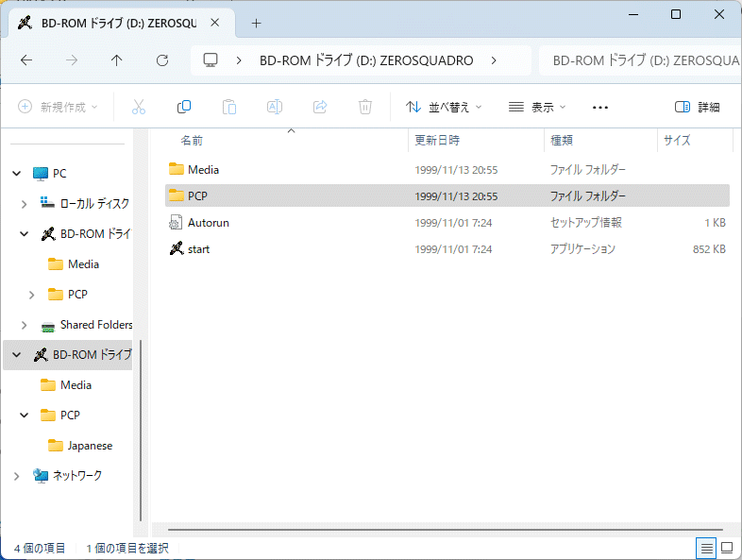The image size is (742, 560).
Task: Click BD-ROM ドライブ (D:) ZEROSQUADRO breadcrumb
Action: (366, 60)
